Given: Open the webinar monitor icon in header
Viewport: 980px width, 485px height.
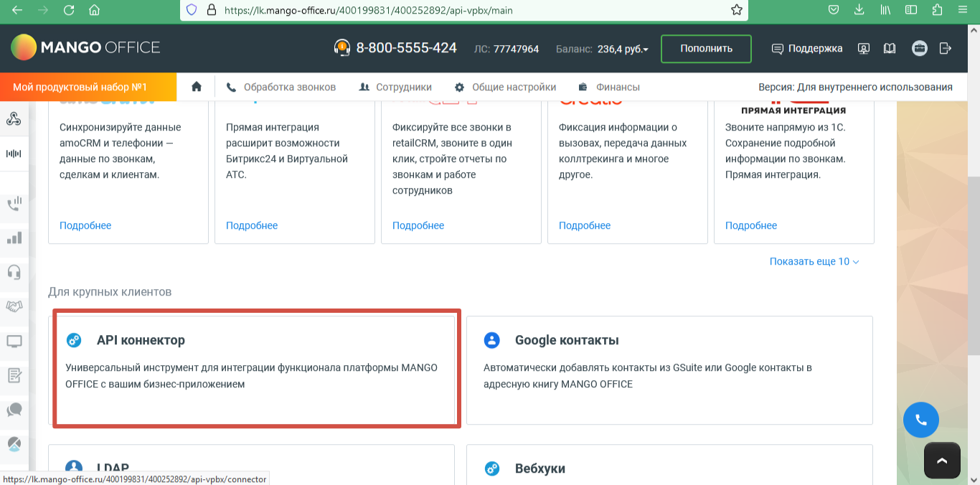Looking at the screenshot, I should click(x=864, y=49).
